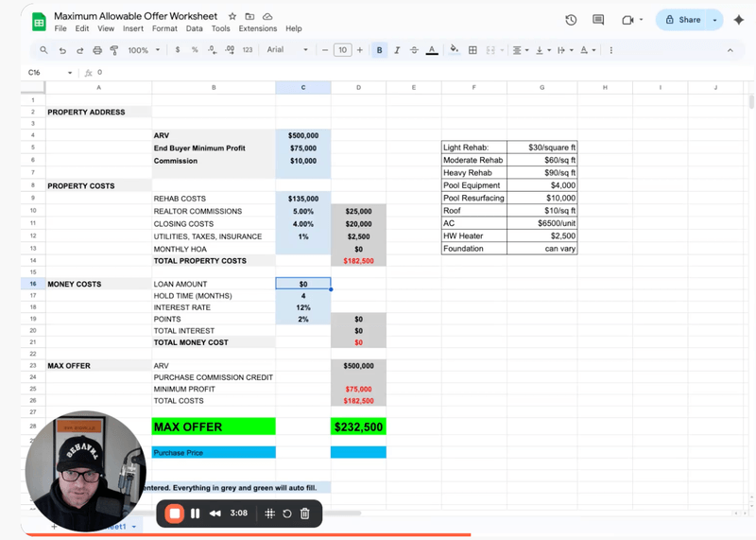The height and width of the screenshot is (540, 756).
Task: Open the comments panel icon
Action: click(x=597, y=20)
